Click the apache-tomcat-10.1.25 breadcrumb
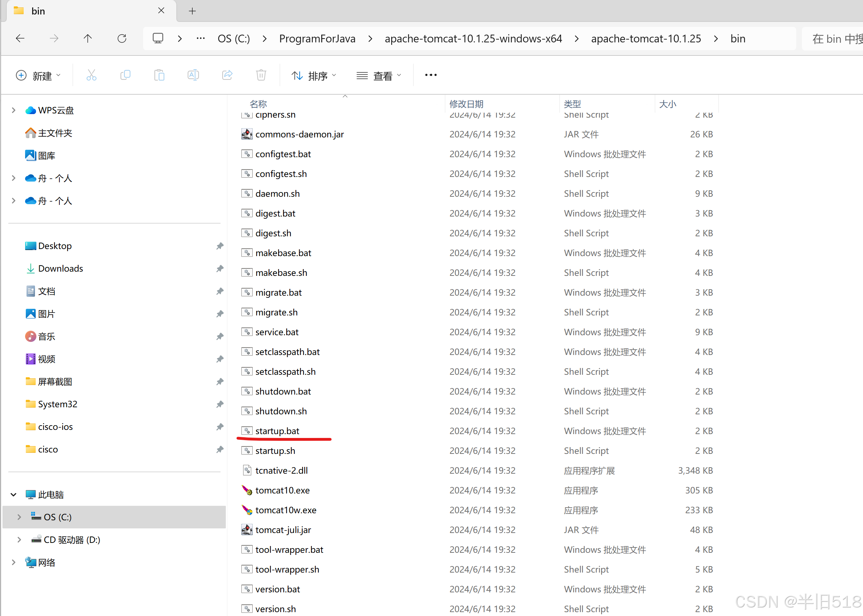The width and height of the screenshot is (863, 616). click(646, 38)
